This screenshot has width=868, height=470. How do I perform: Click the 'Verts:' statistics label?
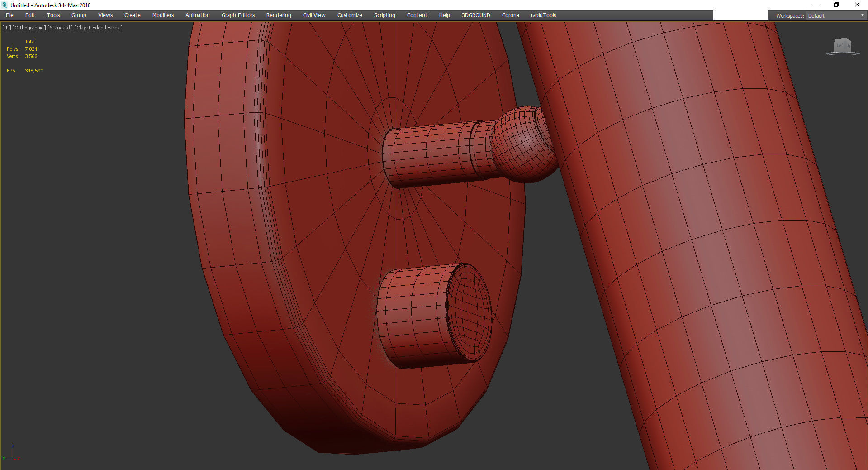click(x=13, y=56)
